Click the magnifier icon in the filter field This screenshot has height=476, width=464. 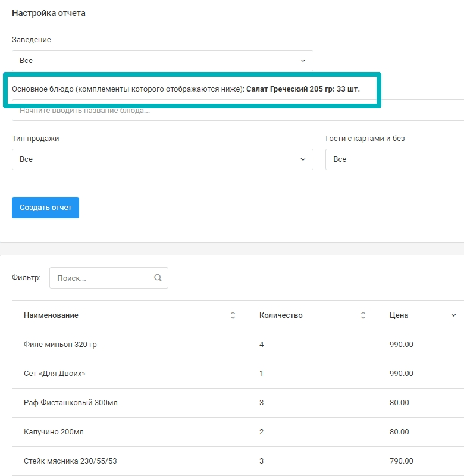click(158, 278)
